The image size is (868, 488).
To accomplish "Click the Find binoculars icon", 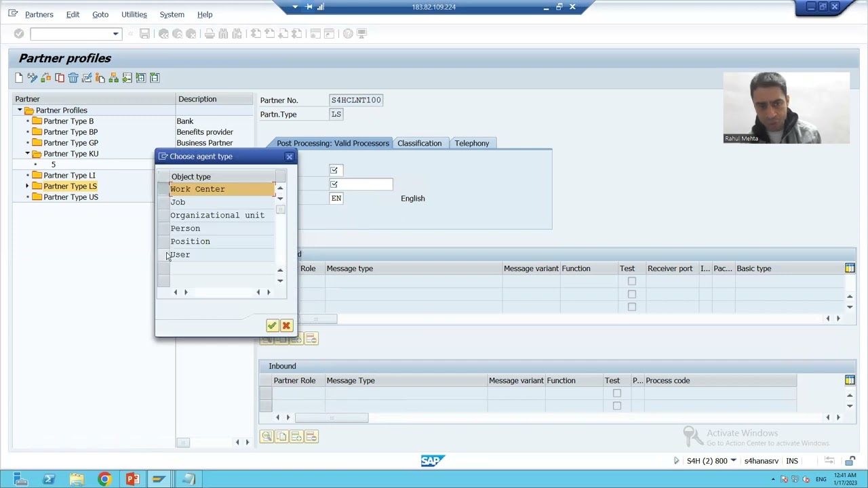I will click(x=223, y=33).
